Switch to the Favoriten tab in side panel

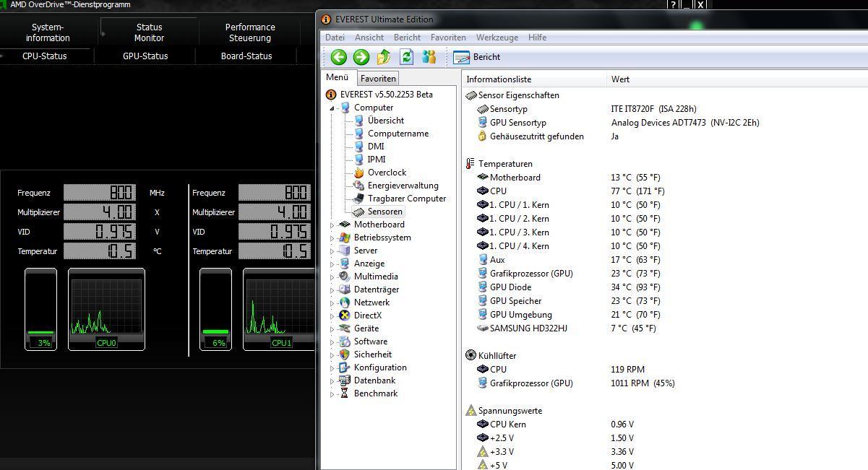(x=378, y=79)
